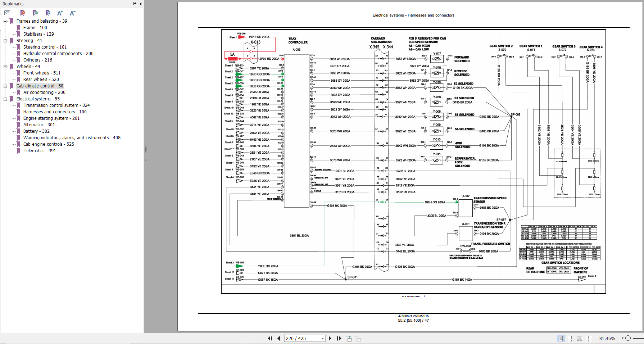Select single page view mode
Viewport: 644px width, 344px height.
point(561,338)
